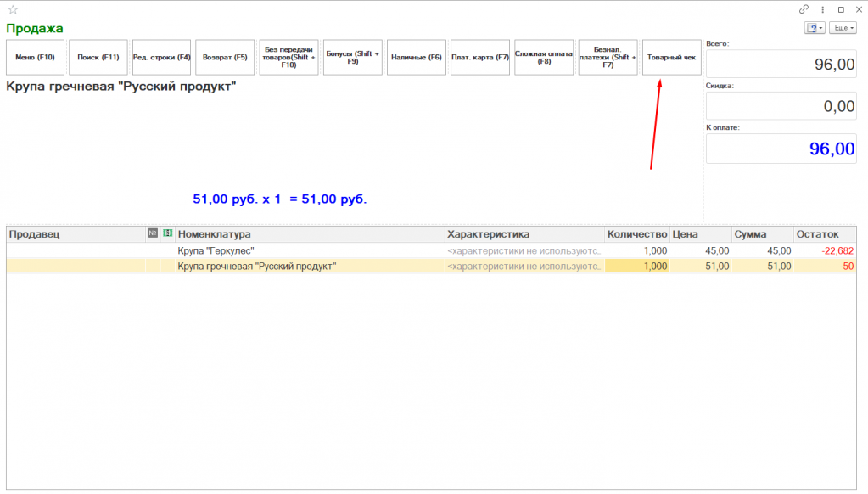Open Сложная оплата (F8) button
Image resolution: width=868 pixels, height=494 pixels.
coord(544,57)
